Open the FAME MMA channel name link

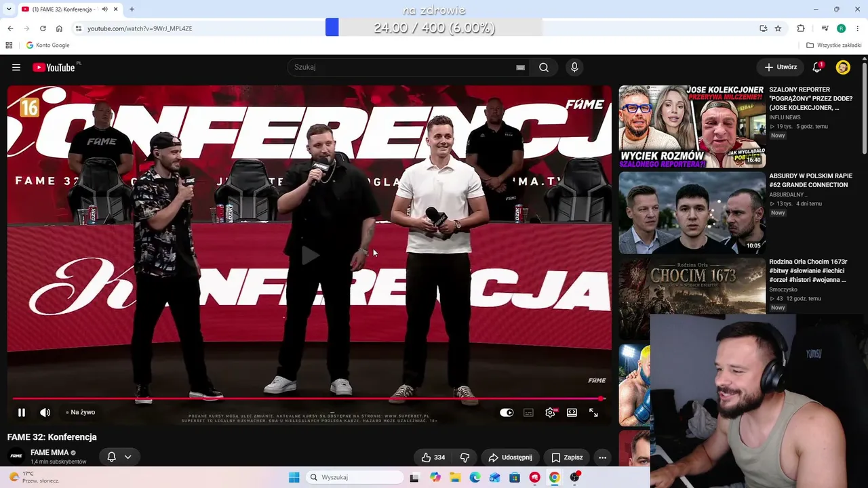pos(50,452)
